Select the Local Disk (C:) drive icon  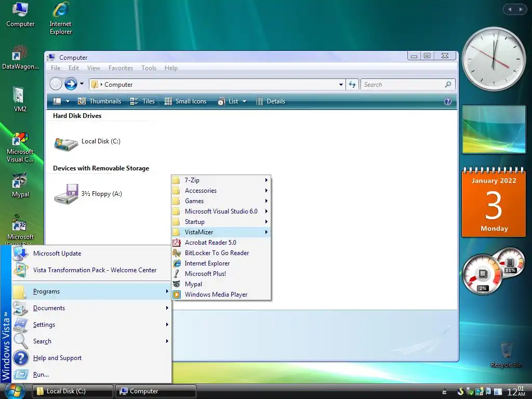click(66, 144)
